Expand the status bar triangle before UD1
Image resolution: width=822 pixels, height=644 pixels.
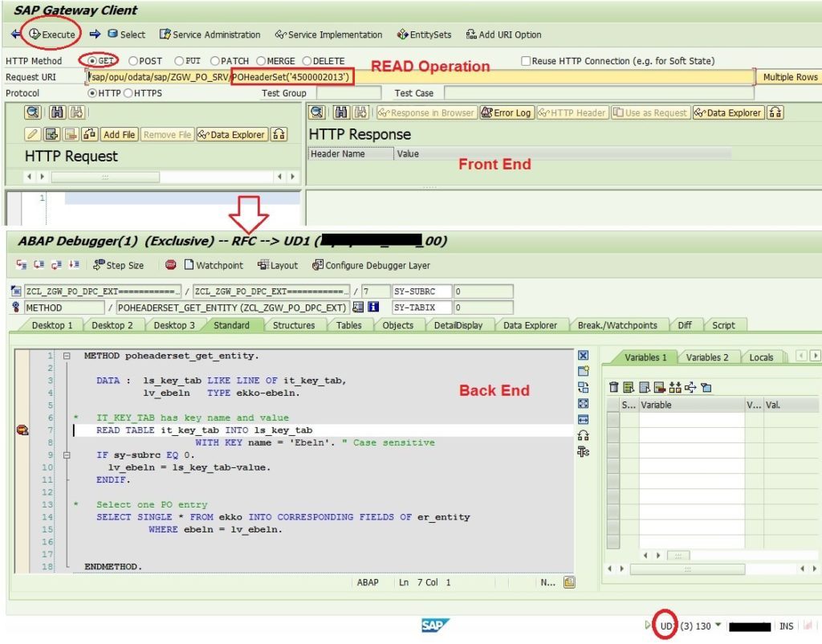[648, 625]
